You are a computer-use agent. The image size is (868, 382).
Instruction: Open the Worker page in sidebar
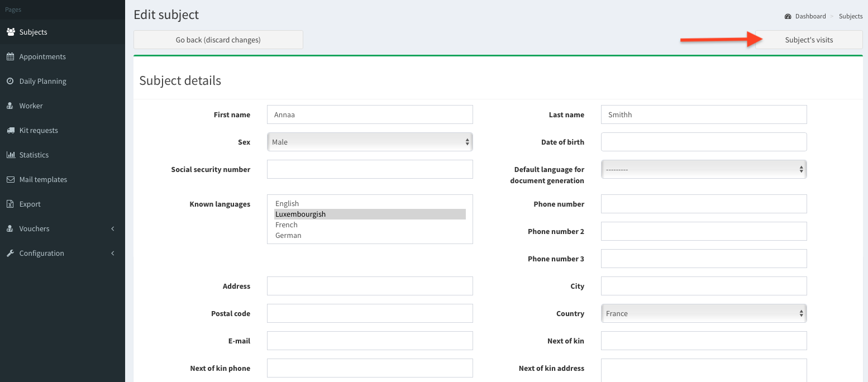(x=31, y=106)
